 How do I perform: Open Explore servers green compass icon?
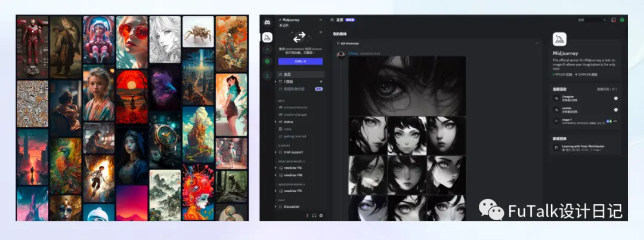pos(267,61)
